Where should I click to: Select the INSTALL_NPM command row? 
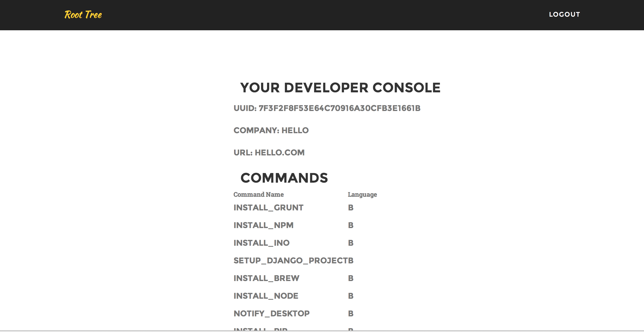(x=263, y=225)
